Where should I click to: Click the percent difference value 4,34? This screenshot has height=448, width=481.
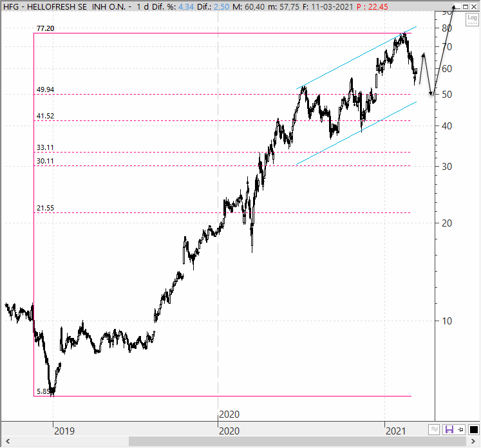pyautogui.click(x=186, y=6)
